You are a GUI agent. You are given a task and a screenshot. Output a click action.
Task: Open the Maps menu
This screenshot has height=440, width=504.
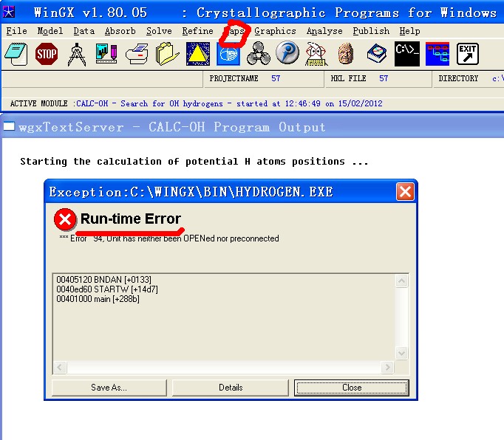pyautogui.click(x=234, y=31)
